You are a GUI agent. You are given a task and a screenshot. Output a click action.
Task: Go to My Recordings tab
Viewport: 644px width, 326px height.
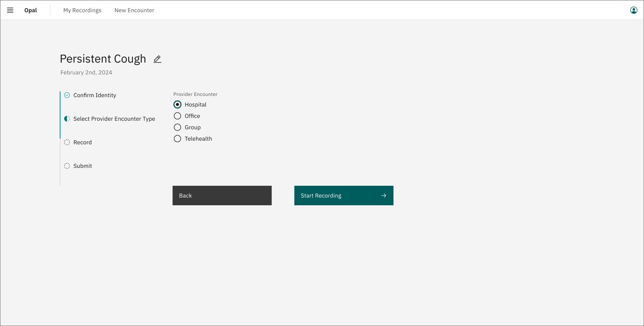tap(82, 10)
